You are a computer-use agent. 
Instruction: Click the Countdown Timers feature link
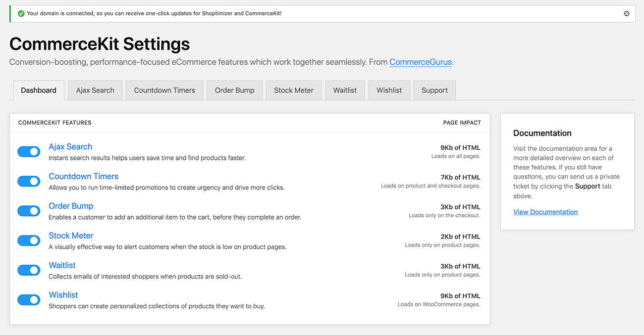coord(83,176)
